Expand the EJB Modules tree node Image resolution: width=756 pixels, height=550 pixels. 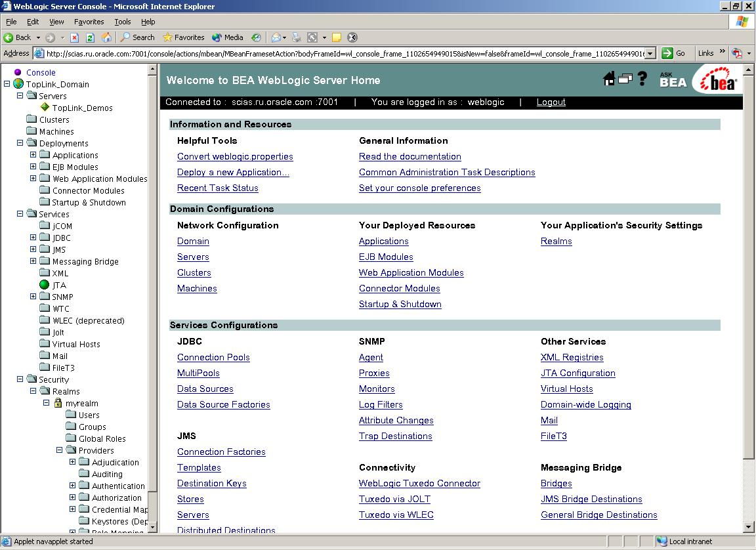(x=33, y=166)
